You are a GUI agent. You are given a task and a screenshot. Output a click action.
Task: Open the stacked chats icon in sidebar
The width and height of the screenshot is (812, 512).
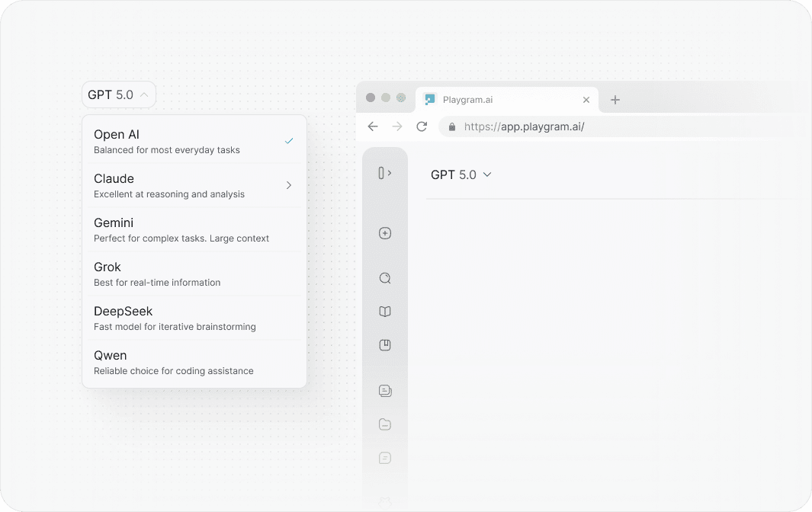tap(385, 391)
